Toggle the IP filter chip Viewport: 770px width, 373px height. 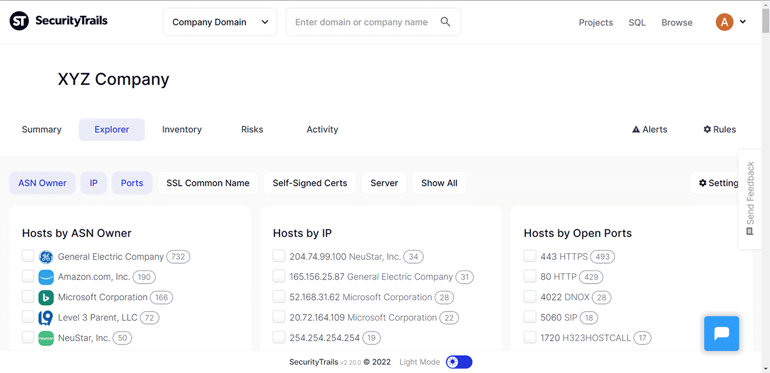click(x=94, y=183)
